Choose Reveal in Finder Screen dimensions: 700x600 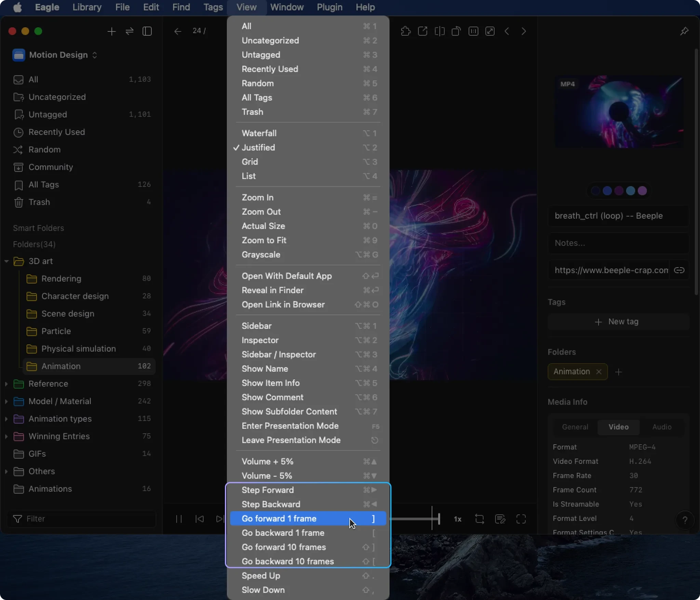[308, 290]
